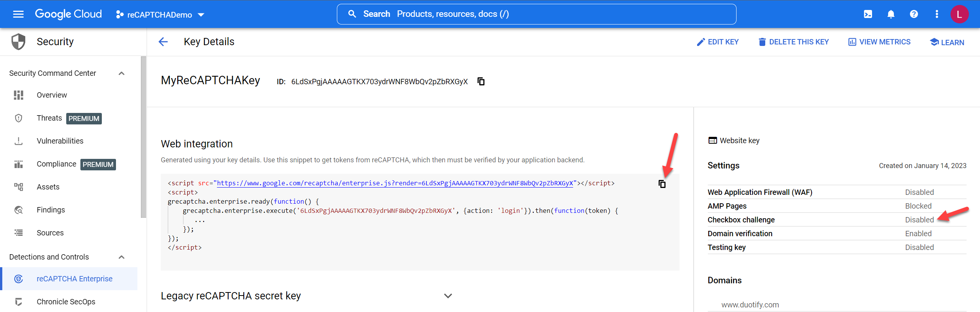Activate Cloud Shell terminal icon
980x312 pixels.
coord(868,14)
